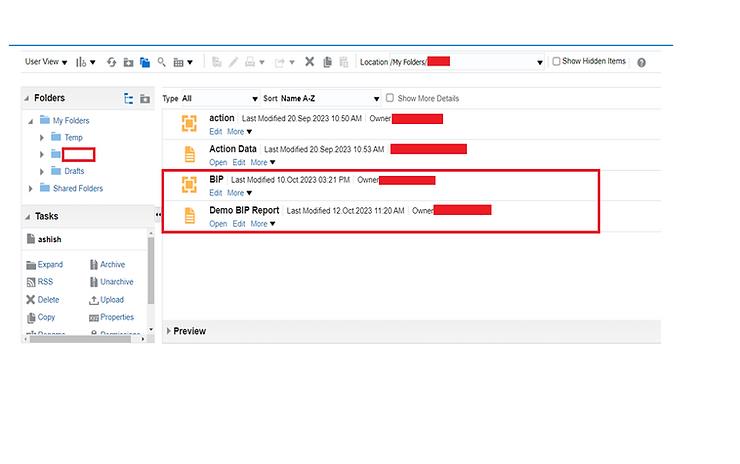Viewport: 740px width, 464px height.
Task: Click the grayed Open item toolbar icon
Action: tap(217, 62)
